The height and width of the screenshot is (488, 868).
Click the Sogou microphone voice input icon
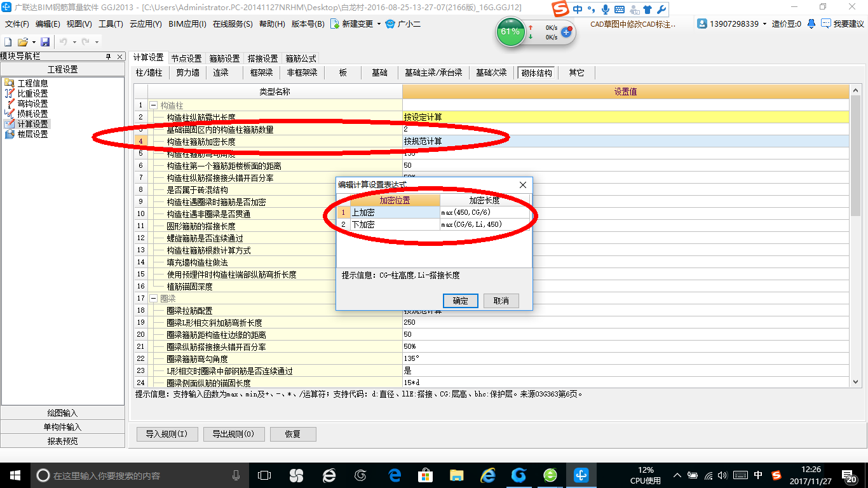(606, 10)
